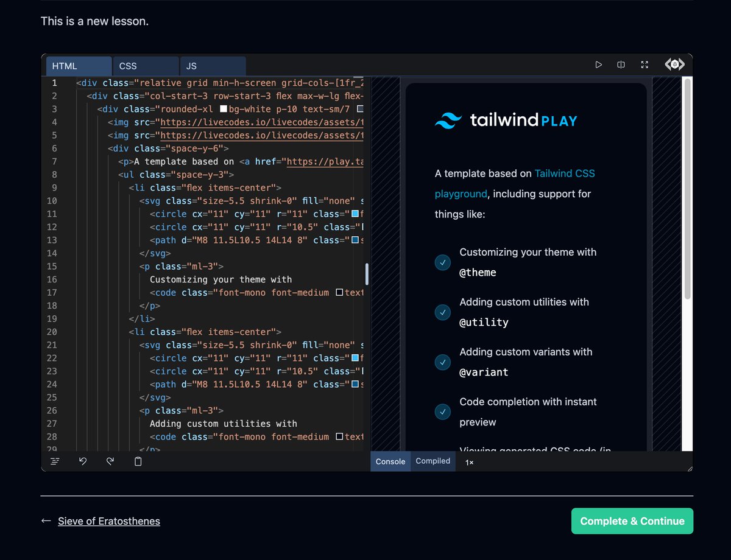Follow the Tailwind CSS playground link
Viewport: 731px width, 560px height.
(x=565, y=173)
